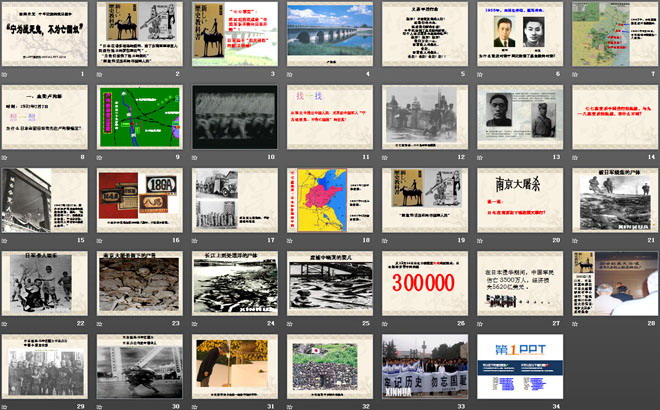Click animation star under slide 1
This screenshot has height=410, width=660.
(5, 74)
